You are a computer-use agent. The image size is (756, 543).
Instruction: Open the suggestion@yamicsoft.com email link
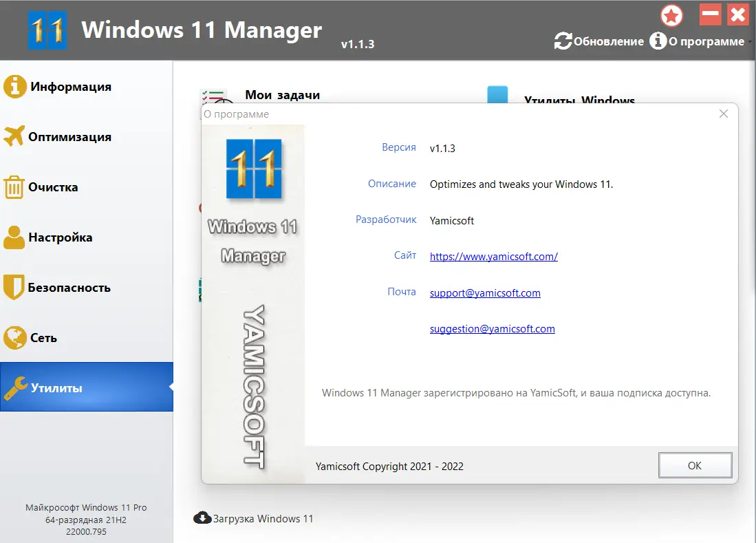pyautogui.click(x=492, y=329)
